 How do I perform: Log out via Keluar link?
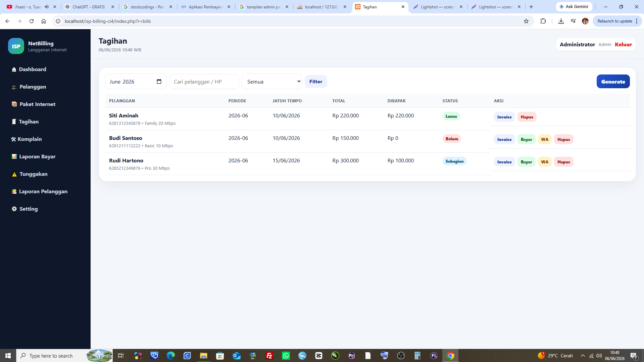click(623, 44)
